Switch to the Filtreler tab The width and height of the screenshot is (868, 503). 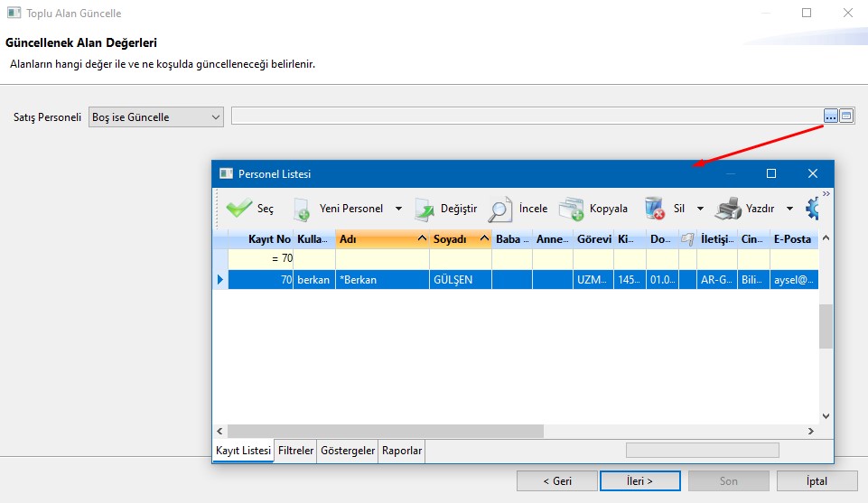295,451
